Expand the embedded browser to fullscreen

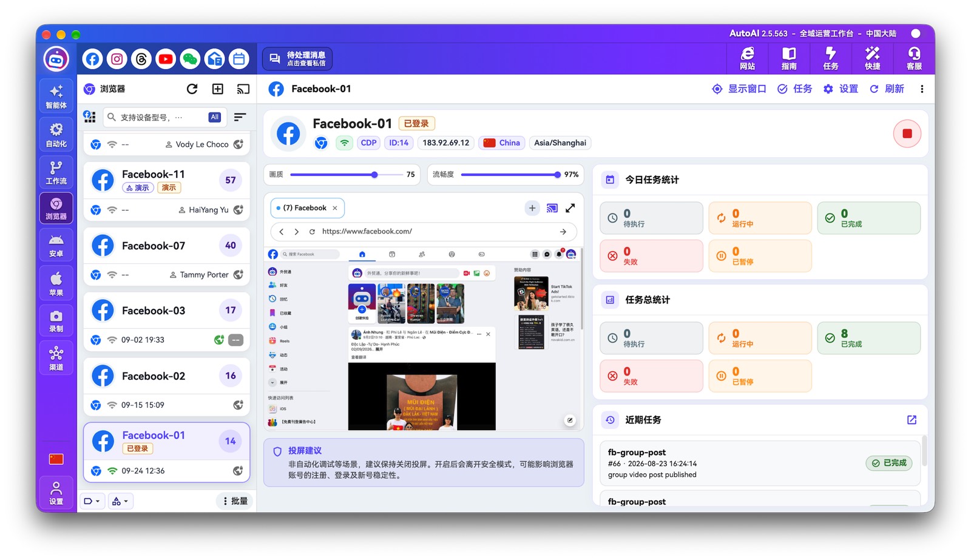coord(570,208)
